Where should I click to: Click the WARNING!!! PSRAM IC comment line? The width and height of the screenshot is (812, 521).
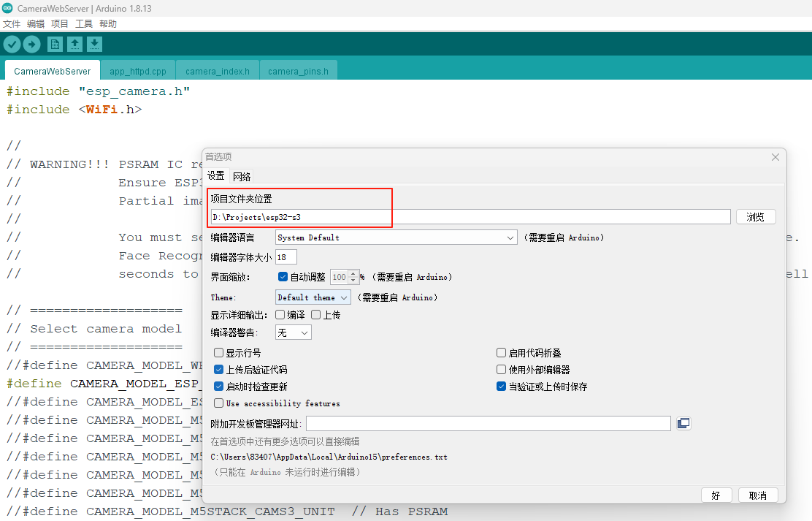pyautogui.click(x=104, y=164)
